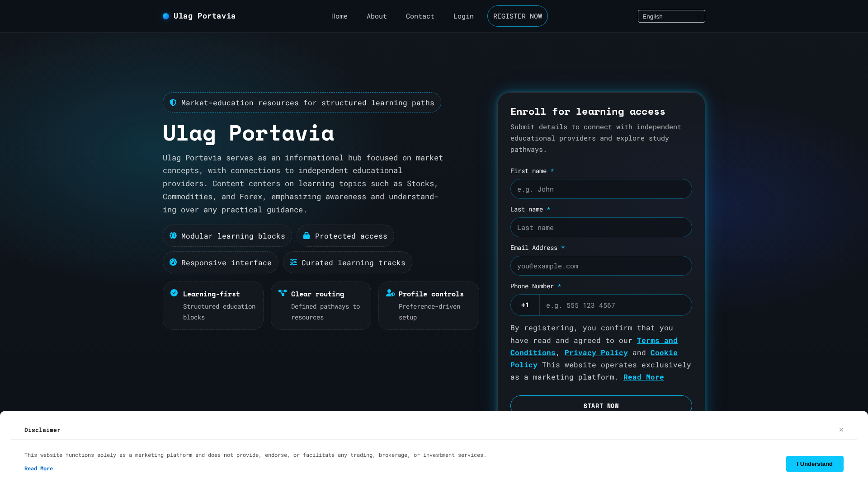Screen dimensions: 868x488
Task: Click the Ulag Portavia brand name in header
Action: (204, 16)
